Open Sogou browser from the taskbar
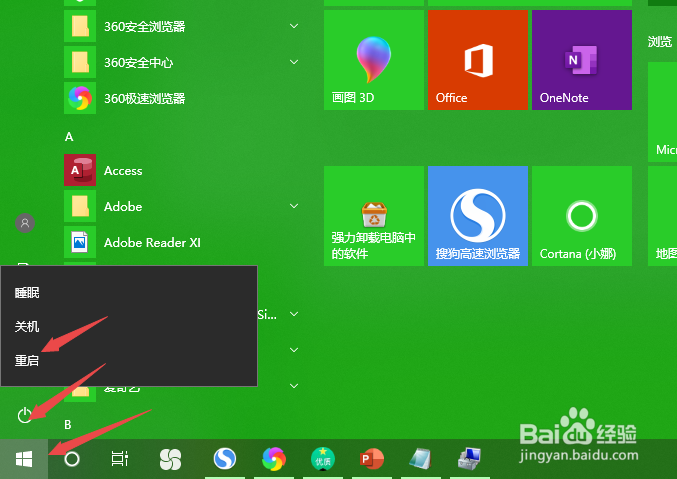The image size is (677, 479). (225, 459)
